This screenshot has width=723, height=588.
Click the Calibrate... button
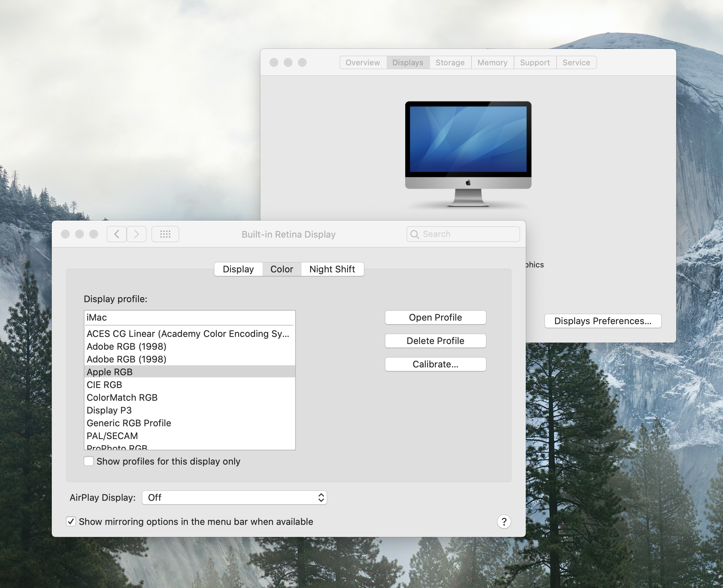point(435,364)
